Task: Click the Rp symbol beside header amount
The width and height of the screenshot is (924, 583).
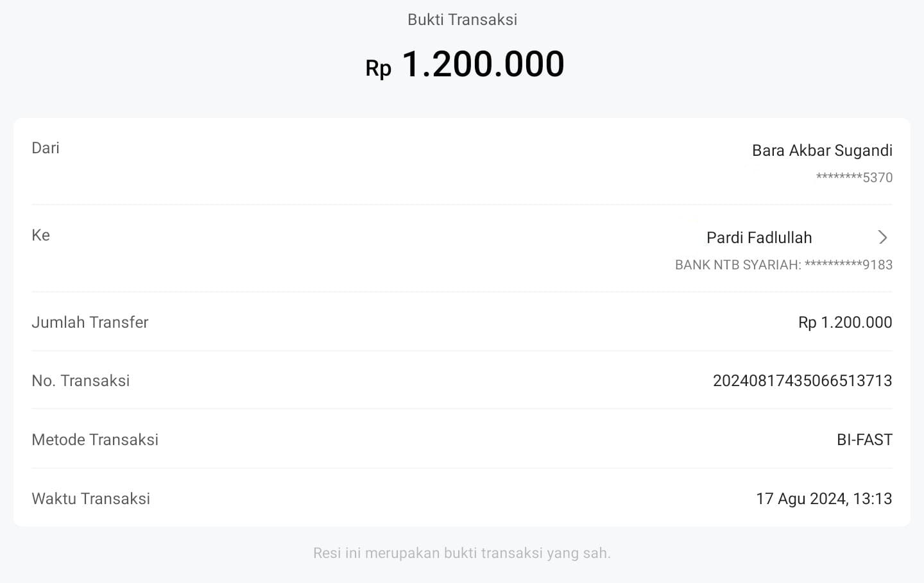Action: [378, 68]
